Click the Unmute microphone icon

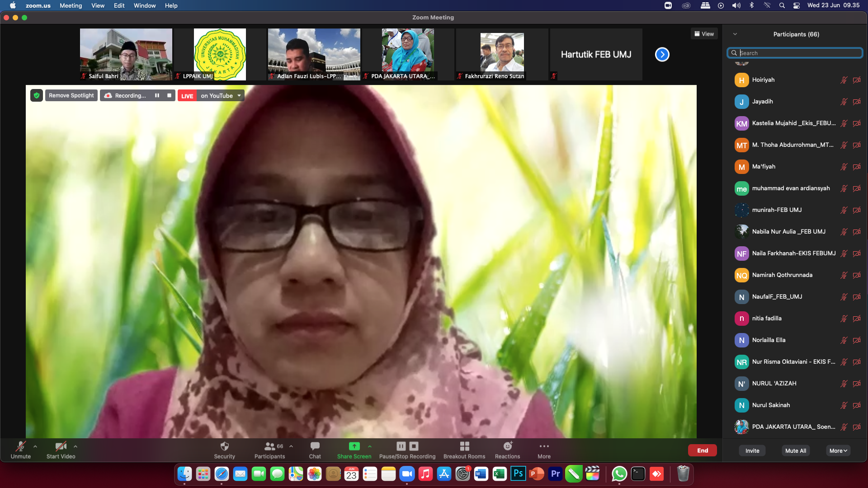pyautogui.click(x=21, y=446)
